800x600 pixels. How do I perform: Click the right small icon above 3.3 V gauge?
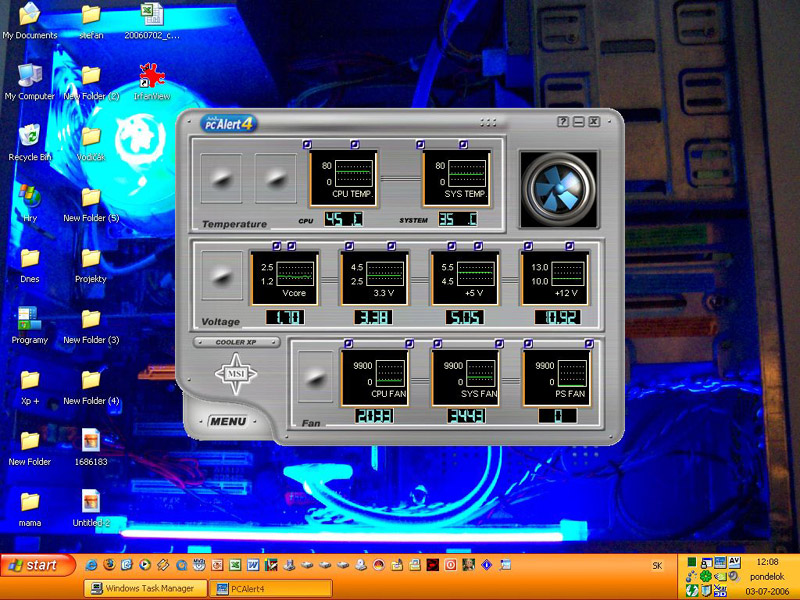[x=391, y=246]
